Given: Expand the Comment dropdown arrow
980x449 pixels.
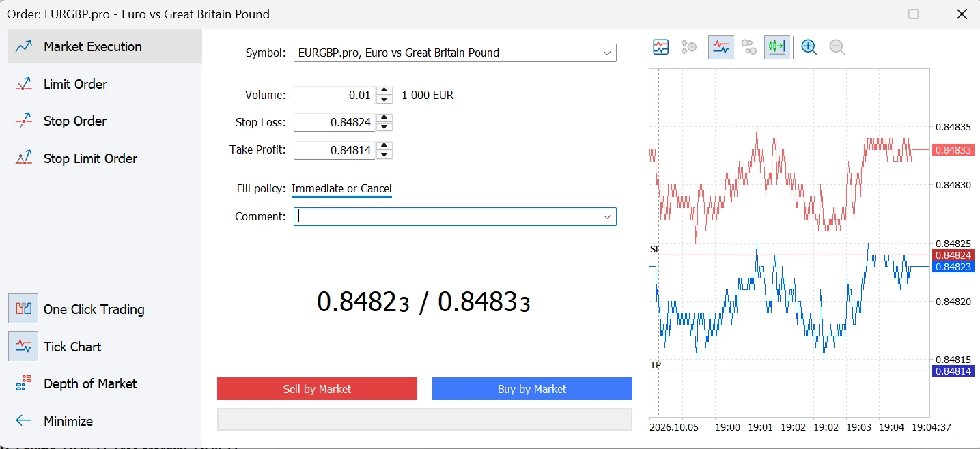Looking at the screenshot, I should 606,217.
